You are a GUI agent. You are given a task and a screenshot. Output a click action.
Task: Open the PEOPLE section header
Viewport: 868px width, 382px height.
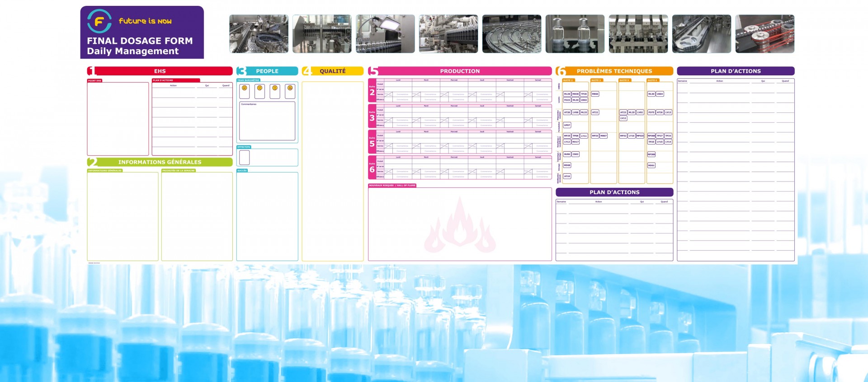coord(267,71)
